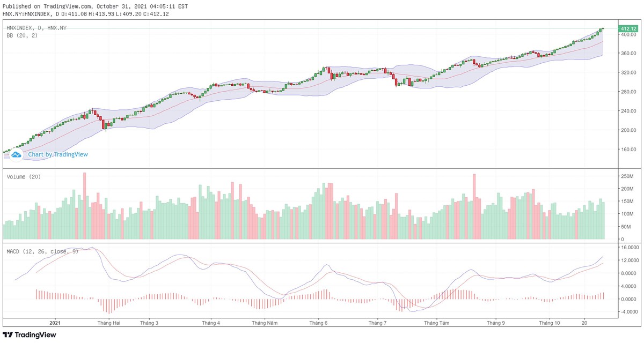
Task: Click the 2021 label on time axis
Action: click(x=56, y=323)
